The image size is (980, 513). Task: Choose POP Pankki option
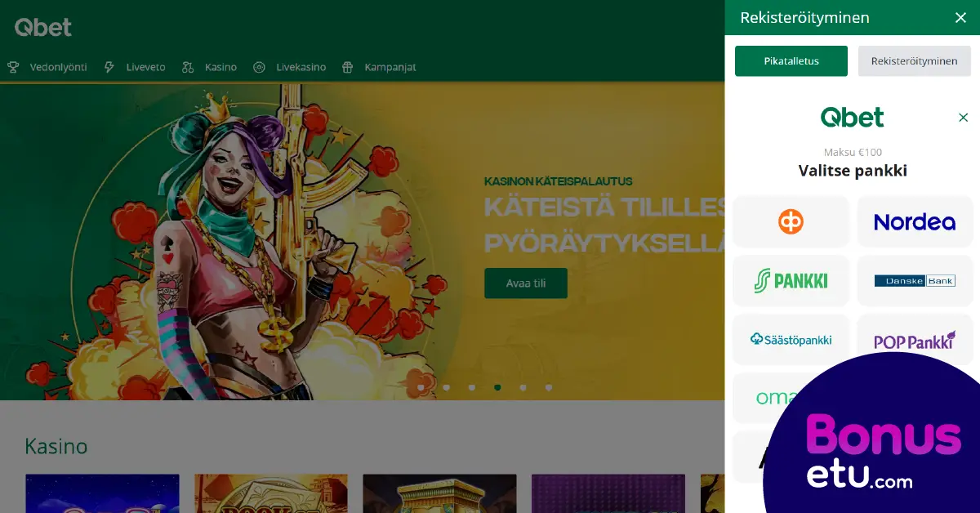point(915,339)
